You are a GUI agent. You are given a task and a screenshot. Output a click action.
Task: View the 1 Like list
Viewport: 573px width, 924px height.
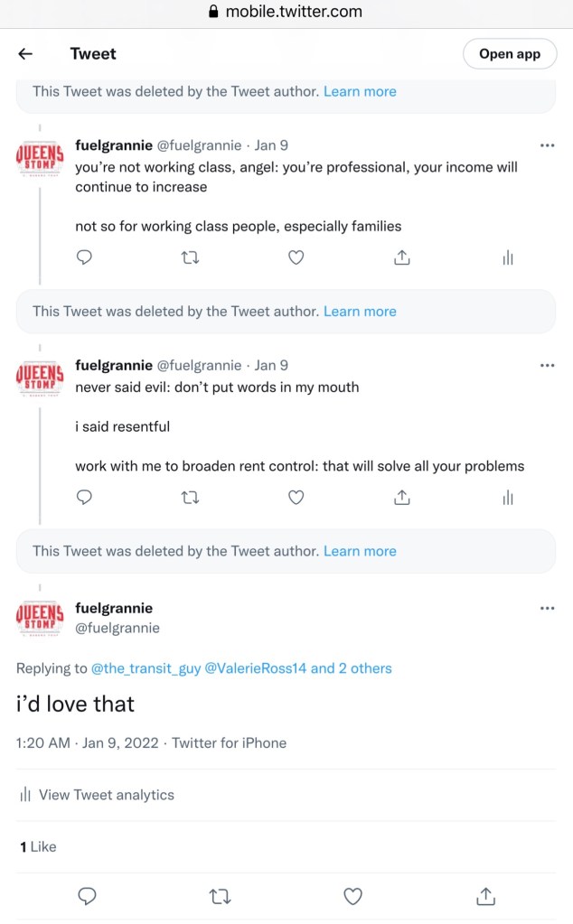38,846
